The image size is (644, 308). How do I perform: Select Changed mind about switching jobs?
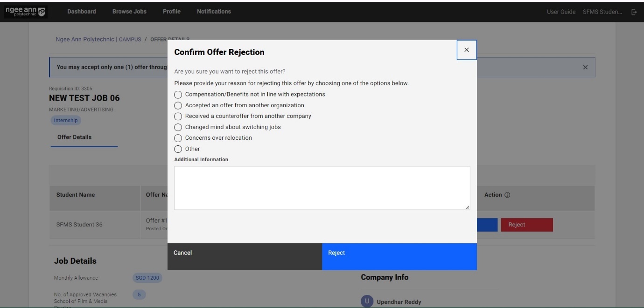click(178, 127)
